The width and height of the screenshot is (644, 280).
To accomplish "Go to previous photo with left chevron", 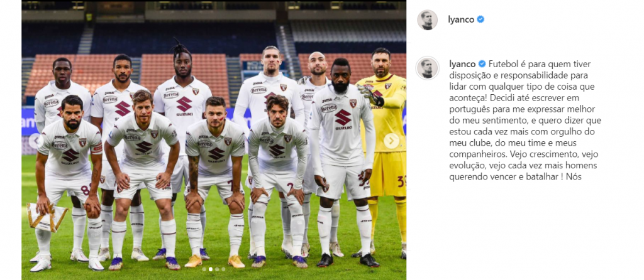I will [x=36, y=141].
